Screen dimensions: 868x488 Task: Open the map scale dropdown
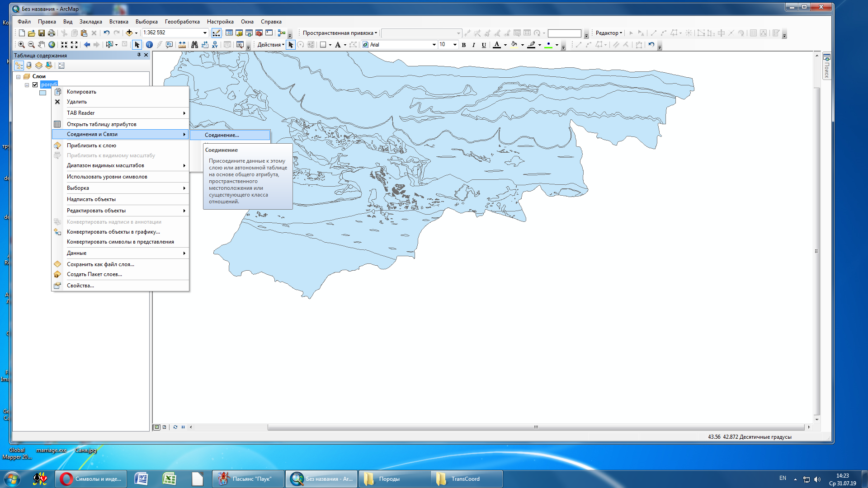[x=205, y=33]
